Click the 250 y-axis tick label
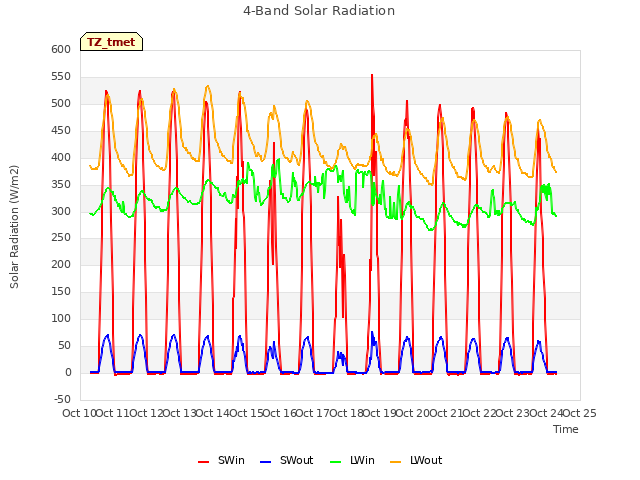This screenshot has height=480, width=640. click(x=61, y=238)
